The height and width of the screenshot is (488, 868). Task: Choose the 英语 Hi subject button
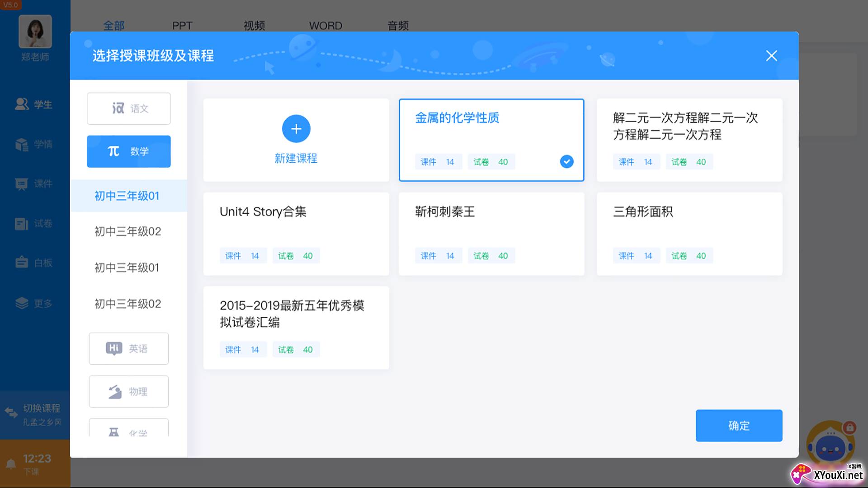pos(129,348)
